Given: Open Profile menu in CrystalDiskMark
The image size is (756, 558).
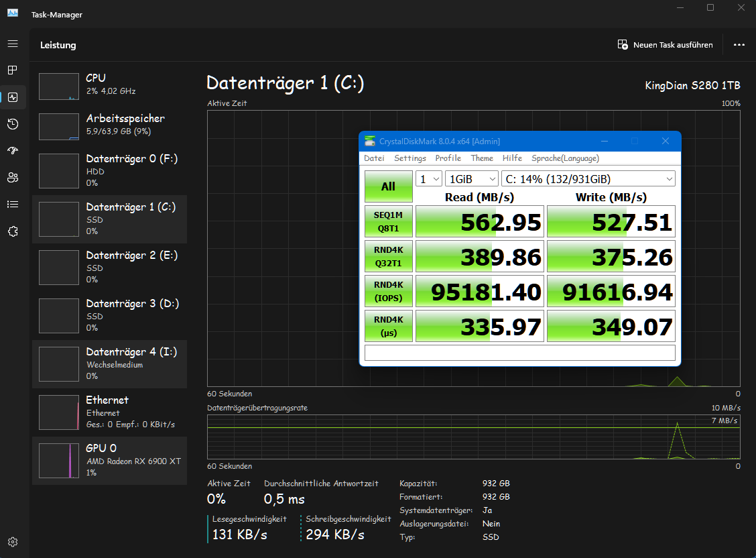Looking at the screenshot, I should [448, 158].
